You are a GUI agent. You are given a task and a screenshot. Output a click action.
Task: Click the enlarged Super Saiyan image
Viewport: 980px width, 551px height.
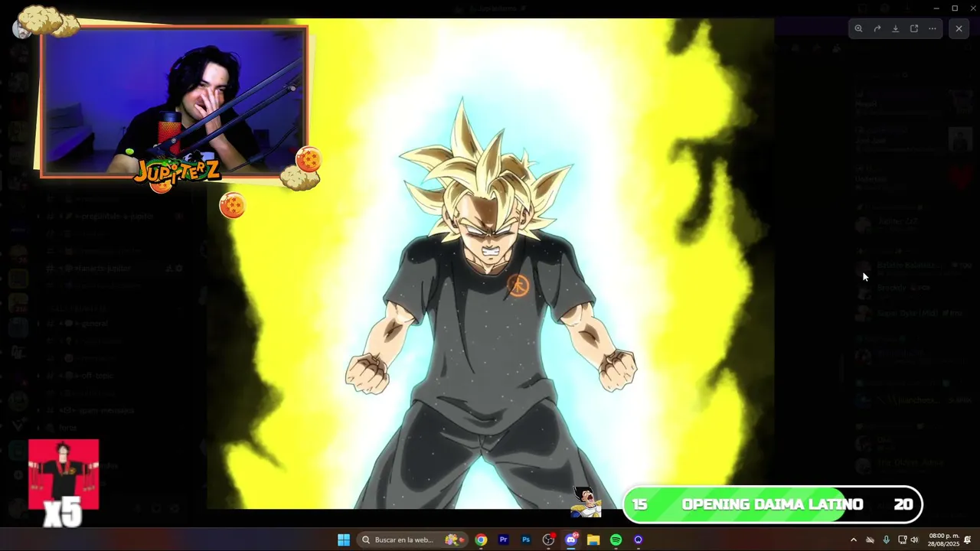(x=490, y=264)
